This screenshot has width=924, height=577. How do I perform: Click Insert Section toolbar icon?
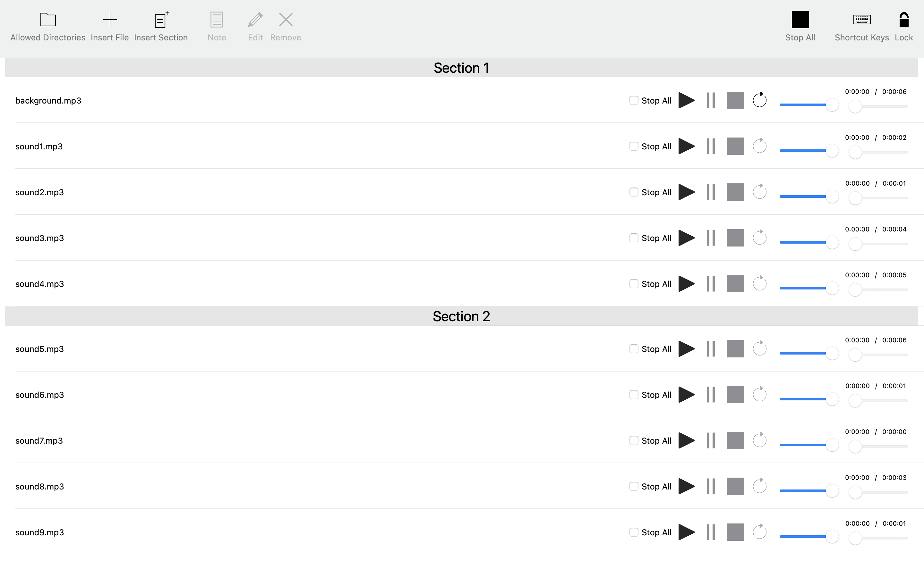pos(161,20)
